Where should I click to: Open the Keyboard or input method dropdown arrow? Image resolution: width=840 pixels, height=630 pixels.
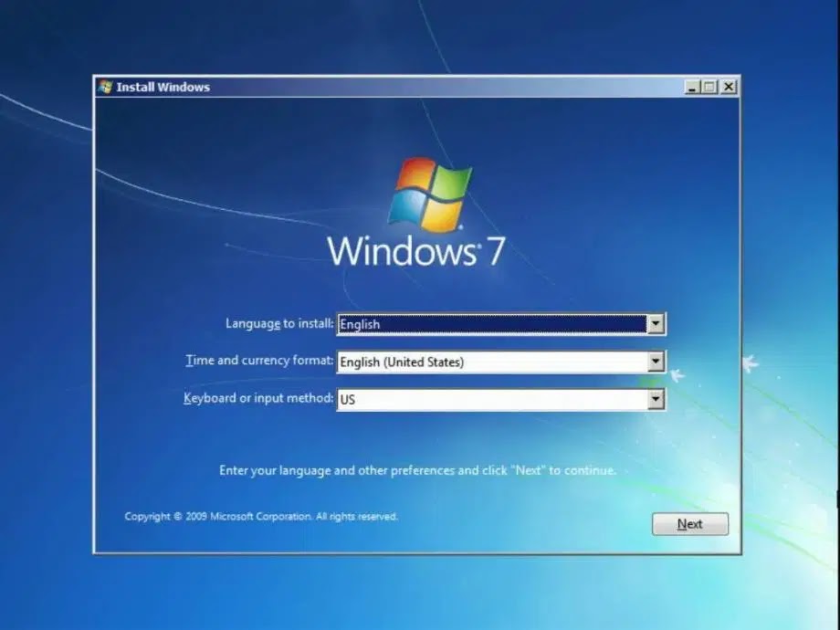pyautogui.click(x=656, y=399)
